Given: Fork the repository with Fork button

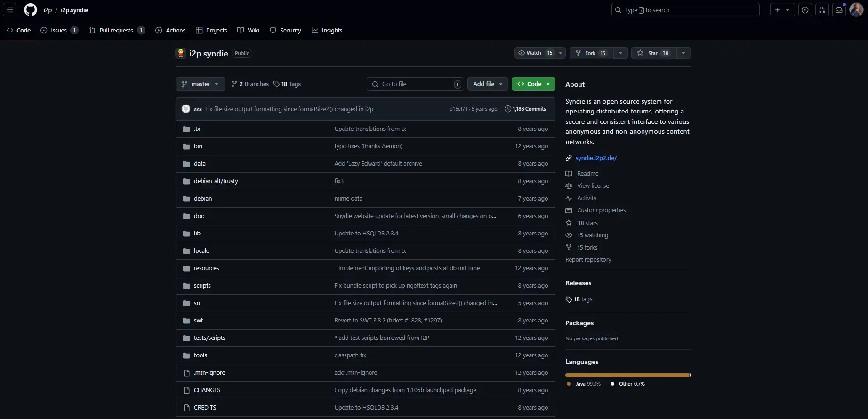Looking at the screenshot, I should click(x=591, y=53).
